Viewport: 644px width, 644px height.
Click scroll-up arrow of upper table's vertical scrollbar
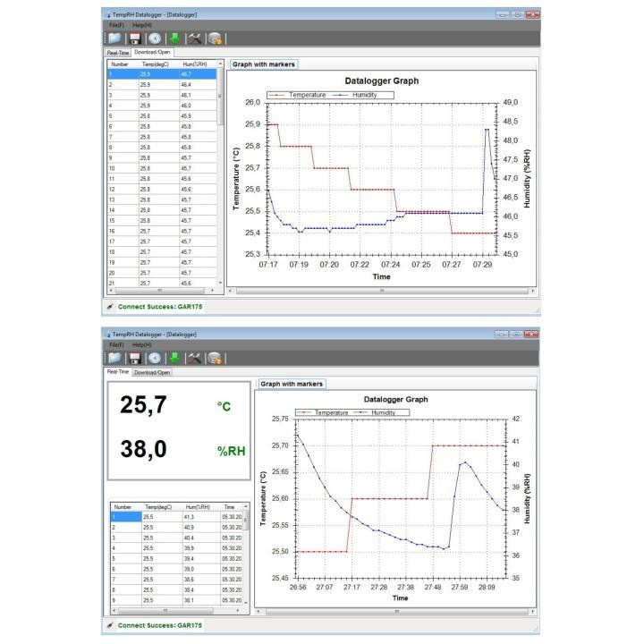[x=220, y=65]
